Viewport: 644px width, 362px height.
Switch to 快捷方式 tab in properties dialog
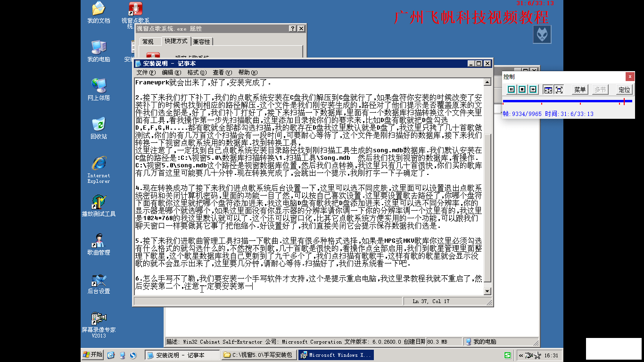tap(176, 41)
